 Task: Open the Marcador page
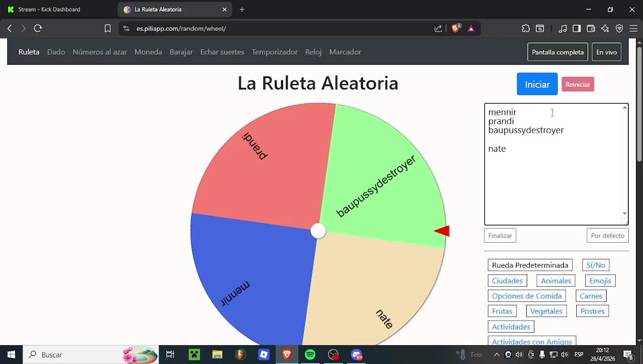click(345, 52)
